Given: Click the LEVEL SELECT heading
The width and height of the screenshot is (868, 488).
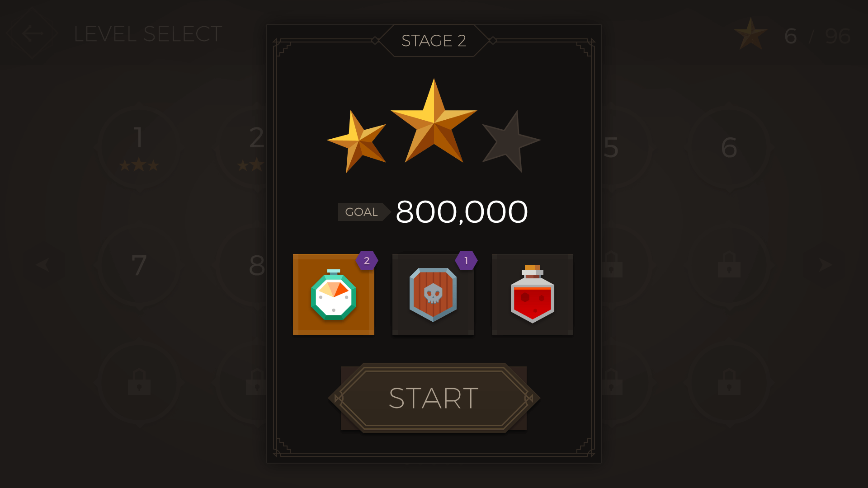Looking at the screenshot, I should tap(148, 34).
